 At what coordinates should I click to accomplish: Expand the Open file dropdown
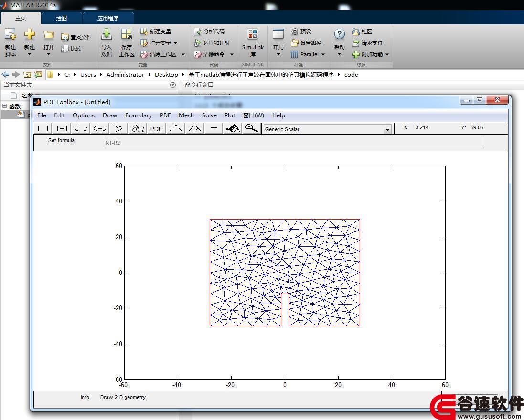pyautogui.click(x=48, y=54)
